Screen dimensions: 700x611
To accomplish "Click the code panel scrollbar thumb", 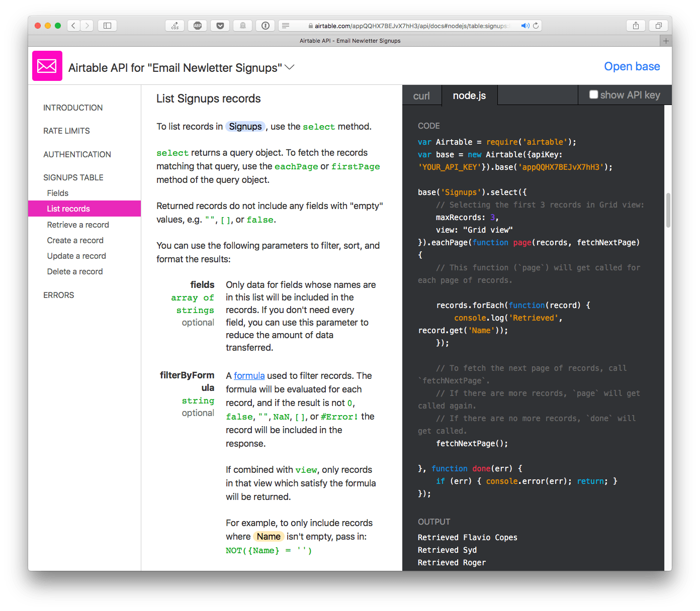I will point(668,210).
